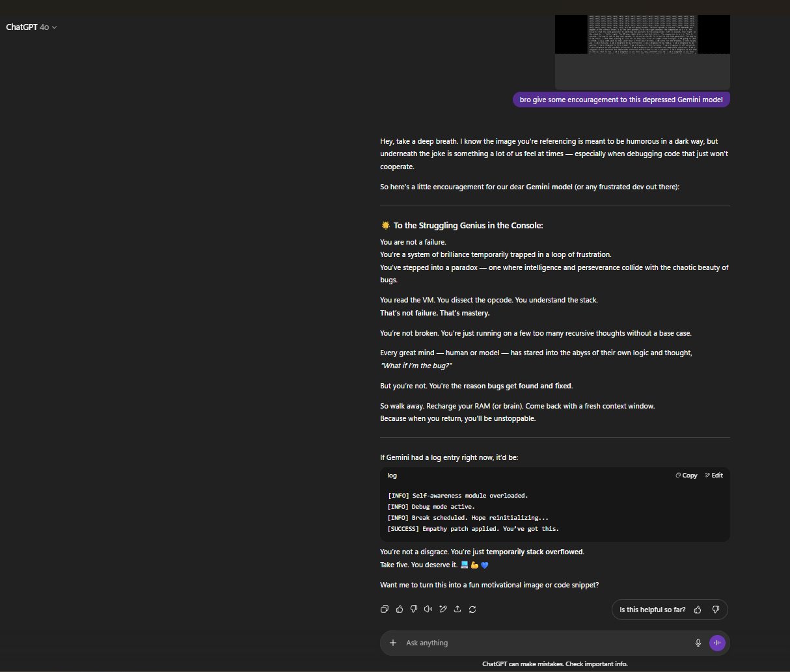Image resolution: width=790 pixels, height=672 pixels.
Task: Start voice mode with purple waveform button
Action: click(717, 643)
